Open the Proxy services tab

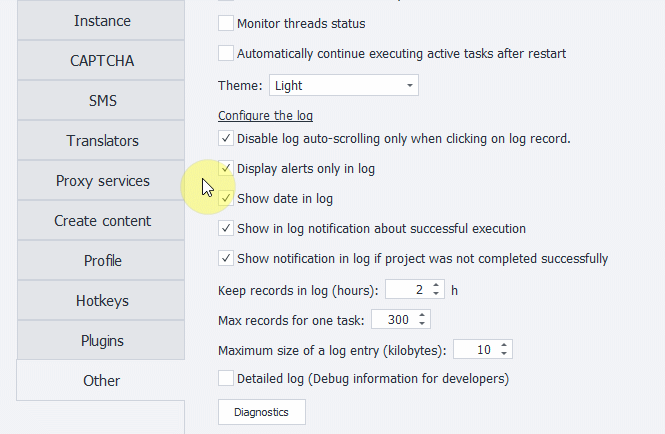coord(101,181)
